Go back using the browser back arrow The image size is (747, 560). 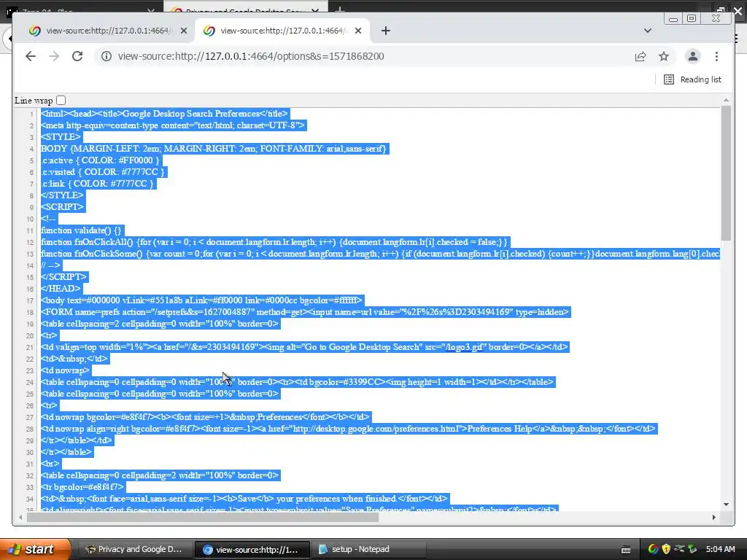[x=31, y=56]
